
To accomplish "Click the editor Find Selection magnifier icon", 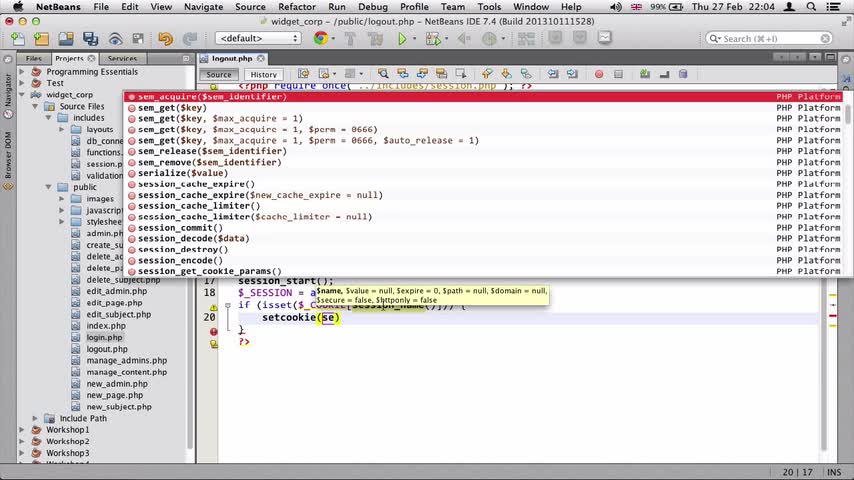I will (383, 74).
